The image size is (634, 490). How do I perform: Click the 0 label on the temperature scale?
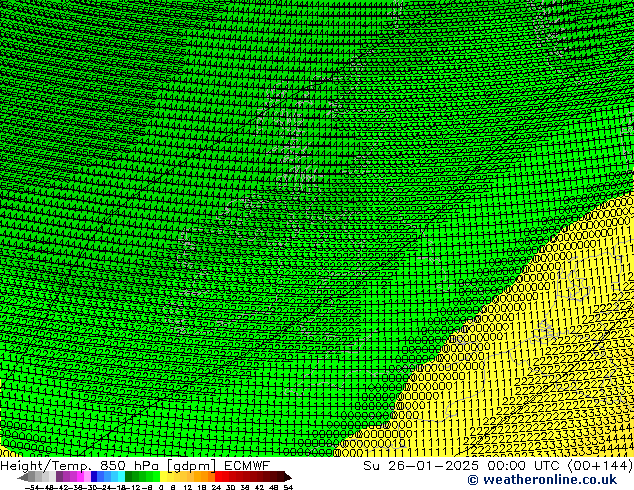pyautogui.click(x=161, y=488)
